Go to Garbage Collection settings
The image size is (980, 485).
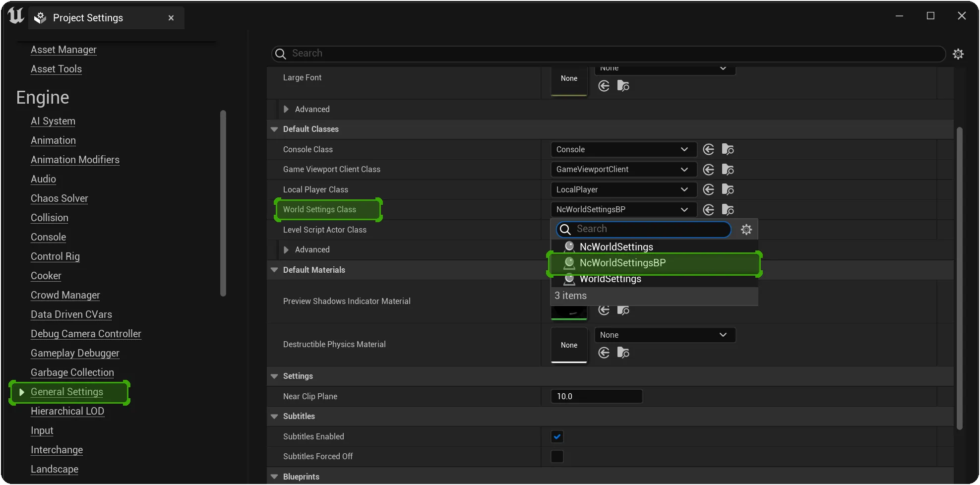point(72,372)
